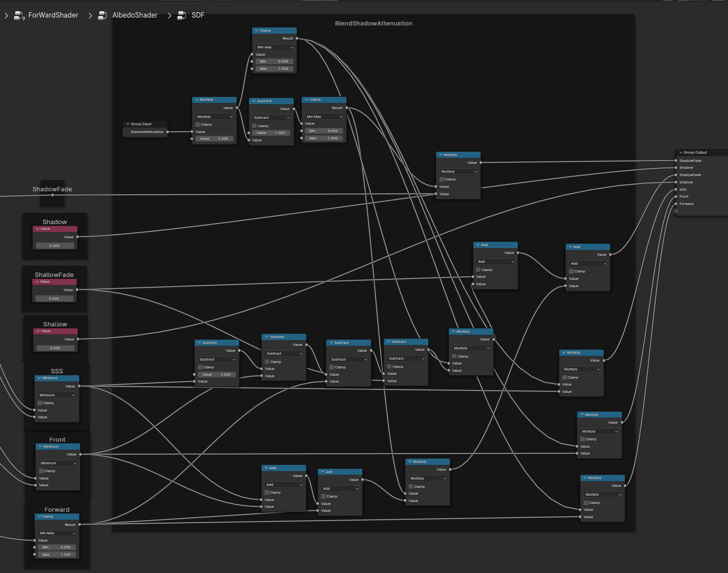
Task: Open Min Max dropdown in the Forward Clamp node
Action: [58, 533]
